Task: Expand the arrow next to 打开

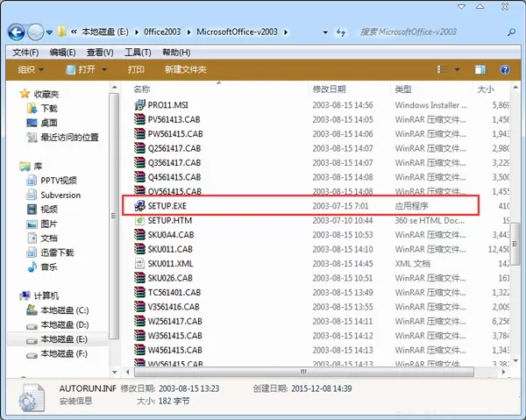Action: point(104,70)
